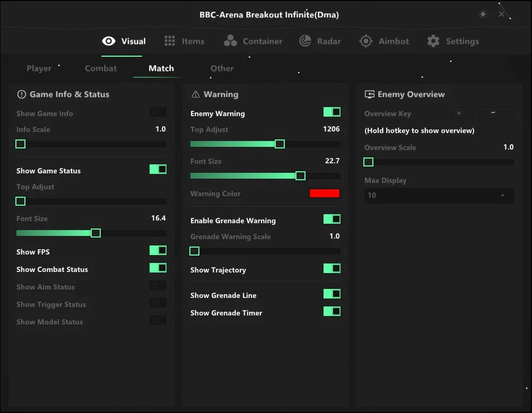Select the Match sub-tab
The image size is (532, 413).
[x=161, y=68]
